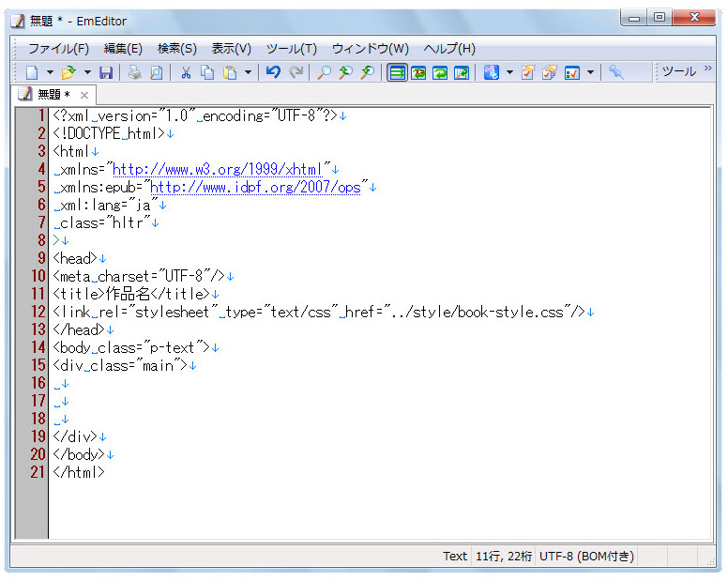The width and height of the screenshot is (728, 581).
Task: Toggle Wrap by Window mode button
Action: tap(440, 73)
